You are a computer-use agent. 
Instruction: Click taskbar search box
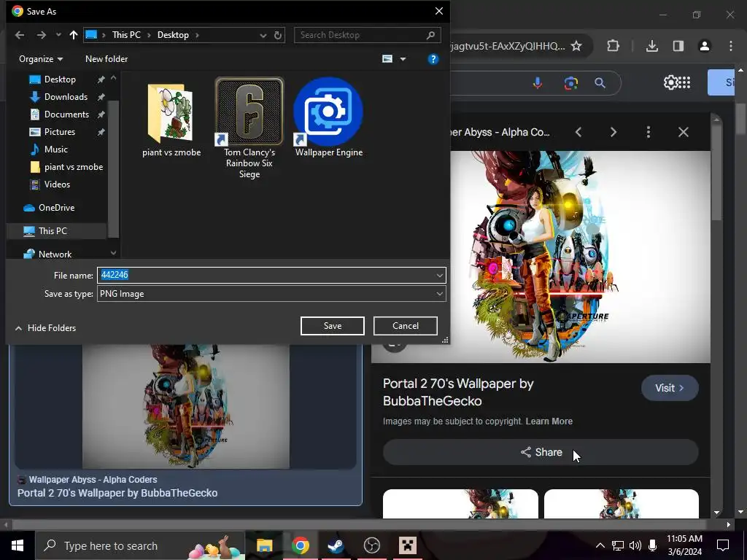[x=140, y=545]
